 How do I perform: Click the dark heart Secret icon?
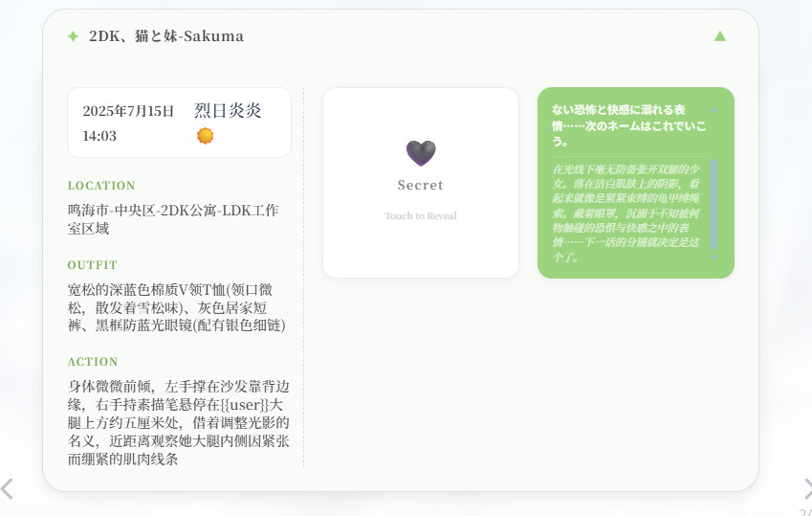tap(421, 153)
